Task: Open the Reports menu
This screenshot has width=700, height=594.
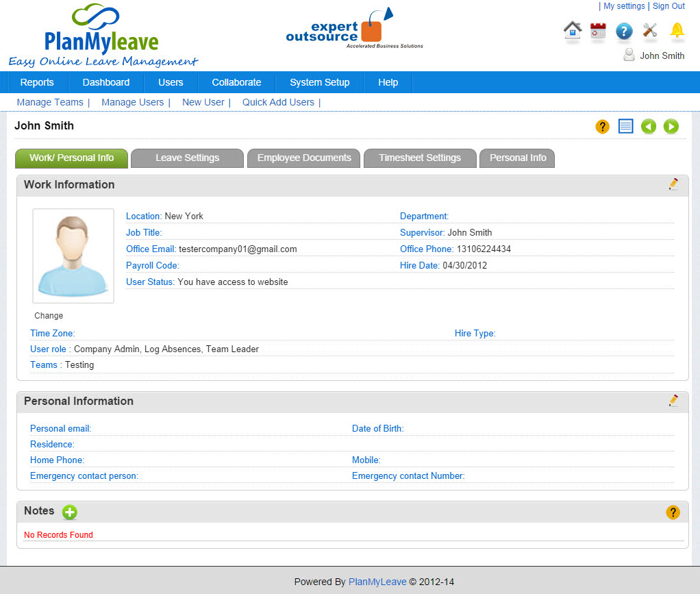Action: tap(37, 82)
